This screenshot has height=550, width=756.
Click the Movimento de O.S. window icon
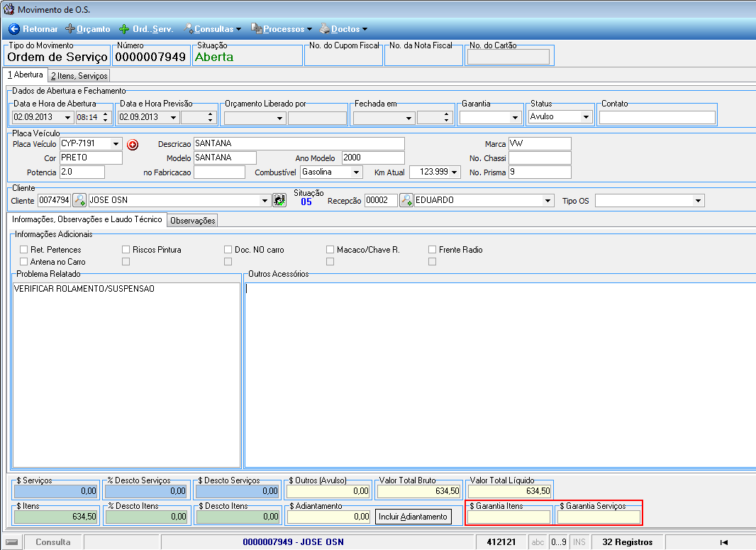tap(9, 9)
